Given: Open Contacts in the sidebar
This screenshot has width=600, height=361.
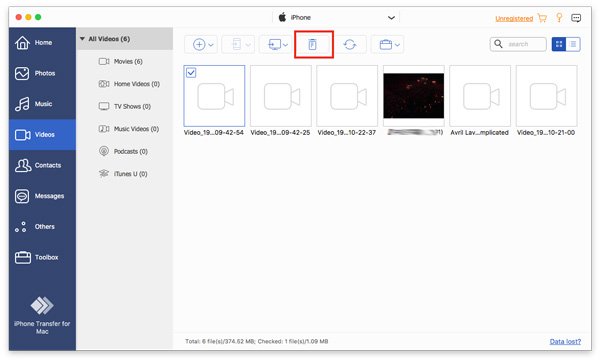Looking at the screenshot, I should pos(42,165).
